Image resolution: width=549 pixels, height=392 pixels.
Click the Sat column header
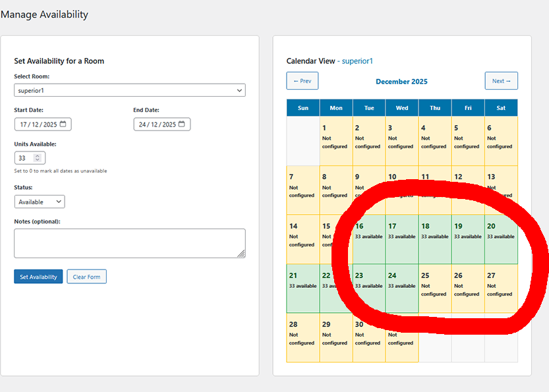pos(501,108)
